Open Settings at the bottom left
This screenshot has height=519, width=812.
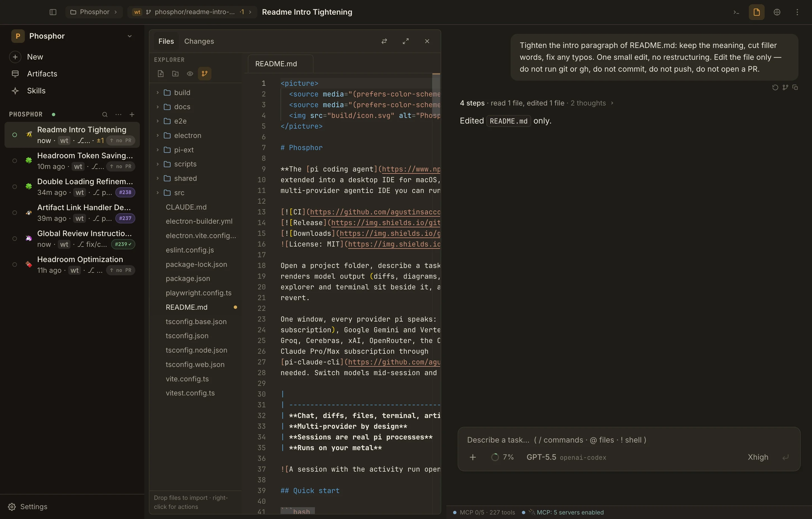coord(28,507)
